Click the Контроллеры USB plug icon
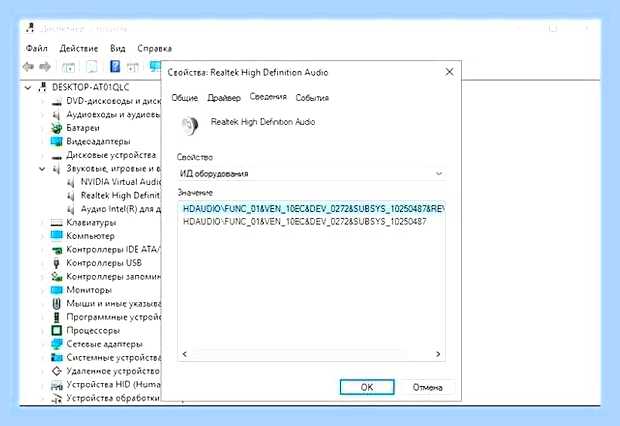The height and width of the screenshot is (426, 620). click(57, 263)
